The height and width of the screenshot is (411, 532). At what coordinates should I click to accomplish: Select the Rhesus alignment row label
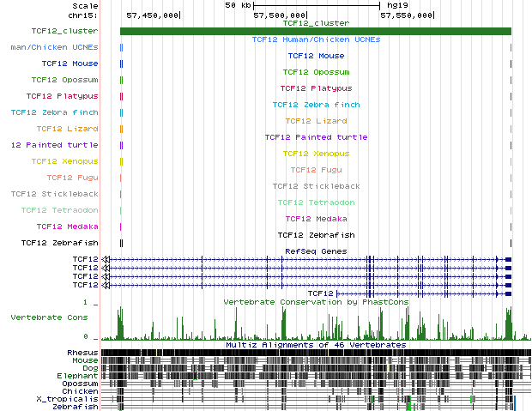82,353
